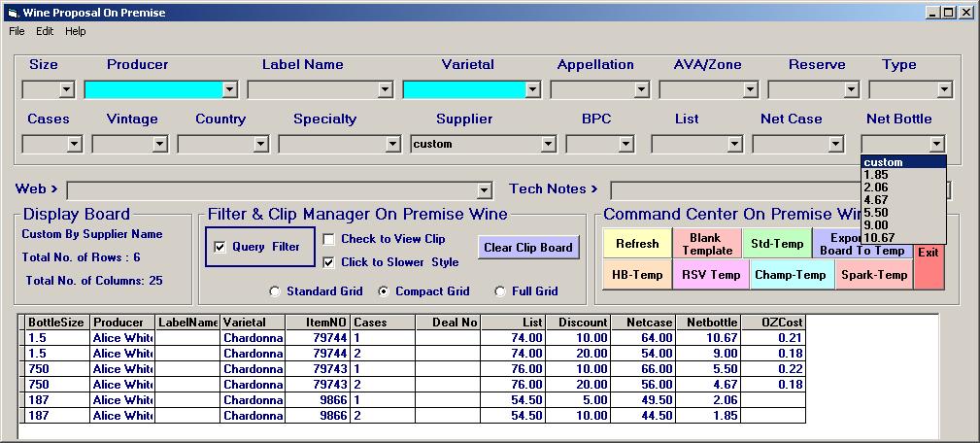Click the Discount column header
Viewport: 980px width, 443px height.
pos(578,323)
